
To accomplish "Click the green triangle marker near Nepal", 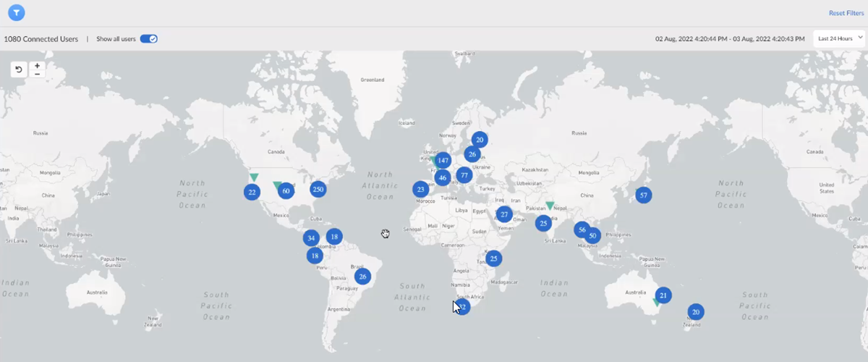I will coord(550,206).
